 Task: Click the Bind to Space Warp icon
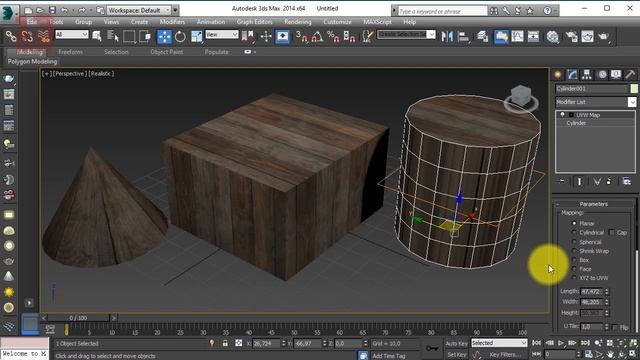43,36
